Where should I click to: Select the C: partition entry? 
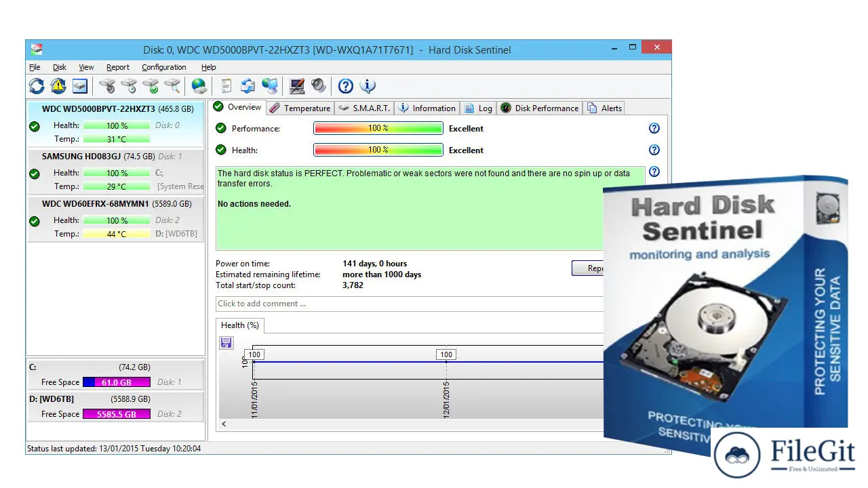115,375
